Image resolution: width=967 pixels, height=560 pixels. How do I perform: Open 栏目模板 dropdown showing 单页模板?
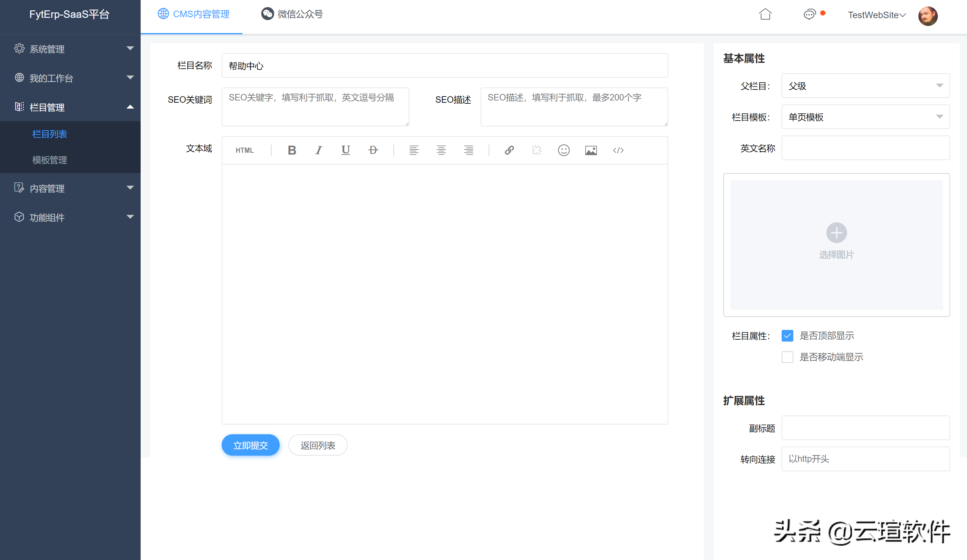(865, 117)
